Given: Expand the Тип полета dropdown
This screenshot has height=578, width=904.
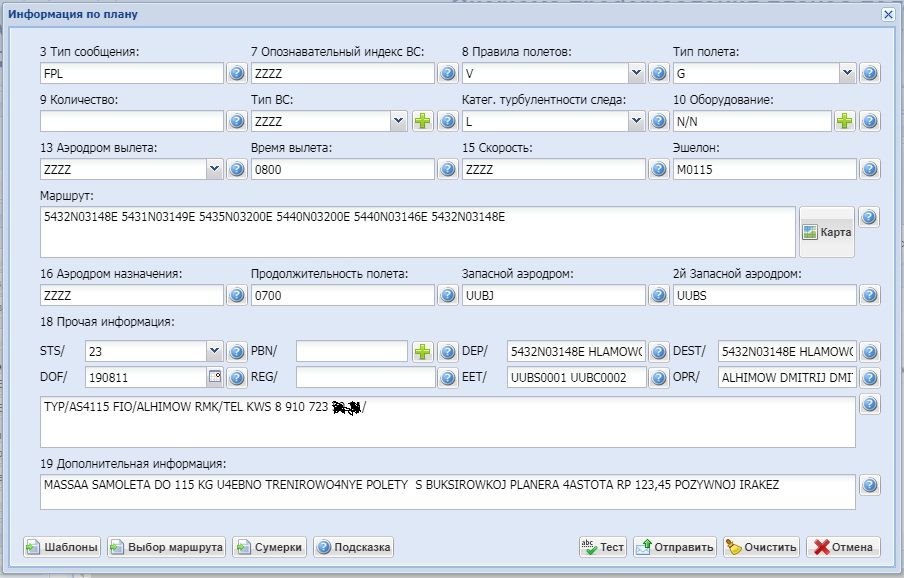Looking at the screenshot, I should click(847, 73).
